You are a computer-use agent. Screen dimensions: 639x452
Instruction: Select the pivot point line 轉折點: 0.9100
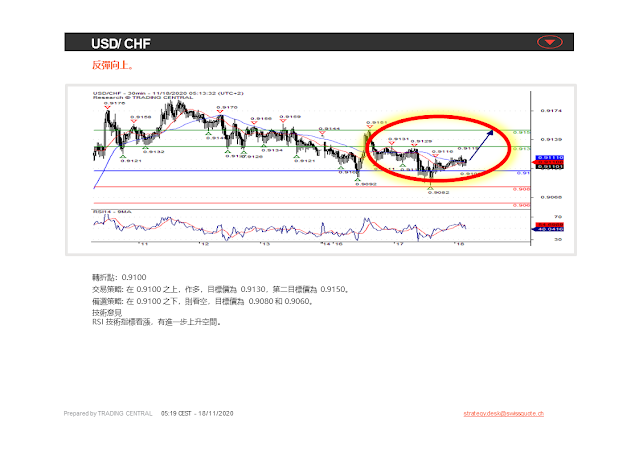point(119,278)
